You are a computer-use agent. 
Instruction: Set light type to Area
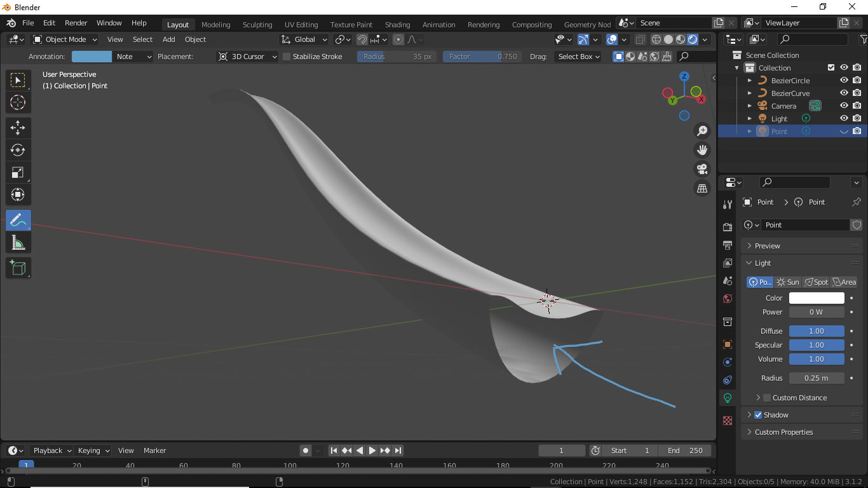tap(844, 282)
